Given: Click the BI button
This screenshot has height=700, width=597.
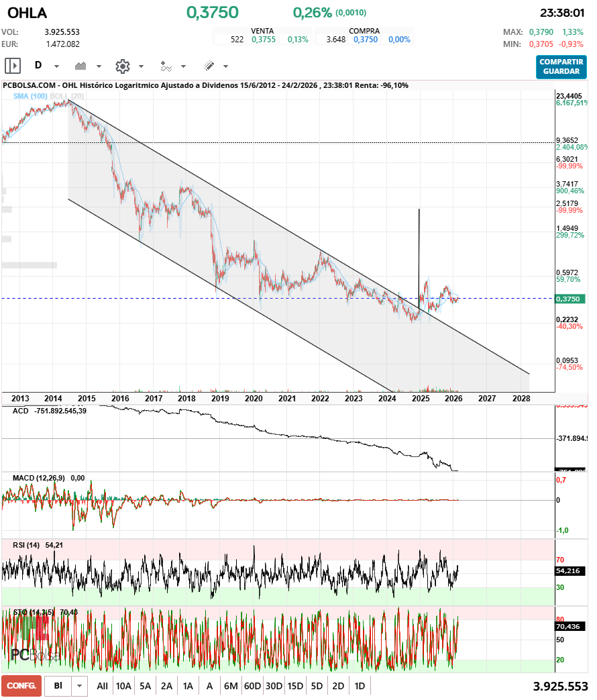Looking at the screenshot, I should pos(58,686).
